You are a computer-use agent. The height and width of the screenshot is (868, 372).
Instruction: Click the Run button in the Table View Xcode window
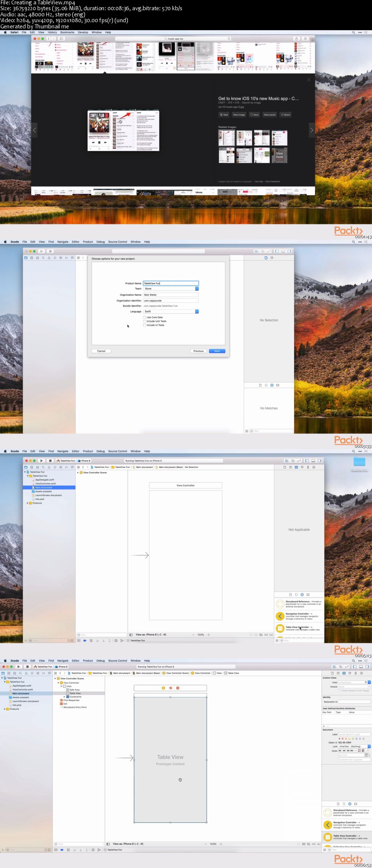19,667
